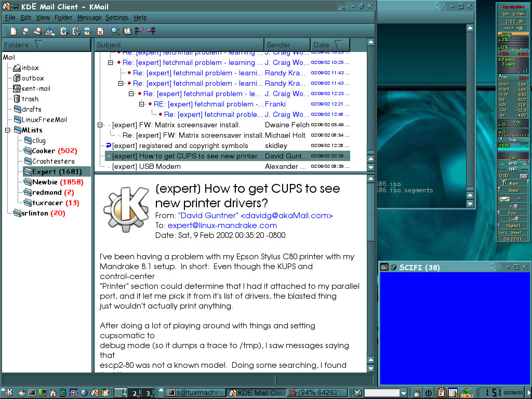This screenshot has height=399, width=532.
Task: Collapse the MLists folder tree
Action: [8, 130]
